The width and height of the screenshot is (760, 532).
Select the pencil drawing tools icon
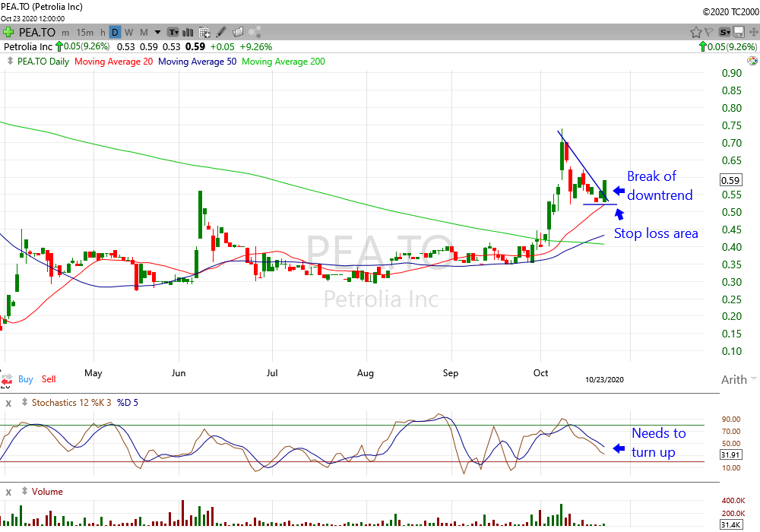pyautogui.click(x=221, y=32)
